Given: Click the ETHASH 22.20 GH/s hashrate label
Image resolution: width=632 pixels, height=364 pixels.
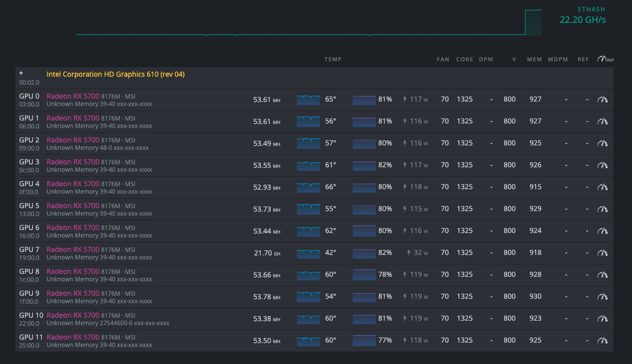Looking at the screenshot, I should pos(582,20).
